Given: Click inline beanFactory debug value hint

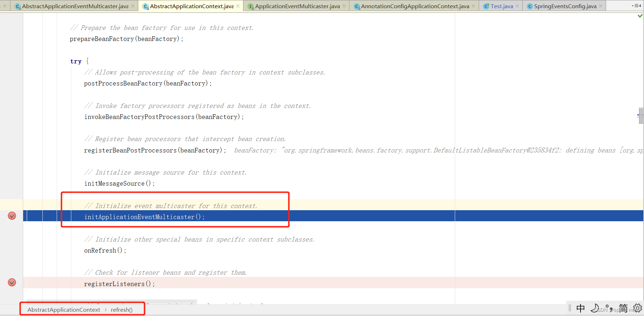Looking at the screenshot, I should coord(439,150).
